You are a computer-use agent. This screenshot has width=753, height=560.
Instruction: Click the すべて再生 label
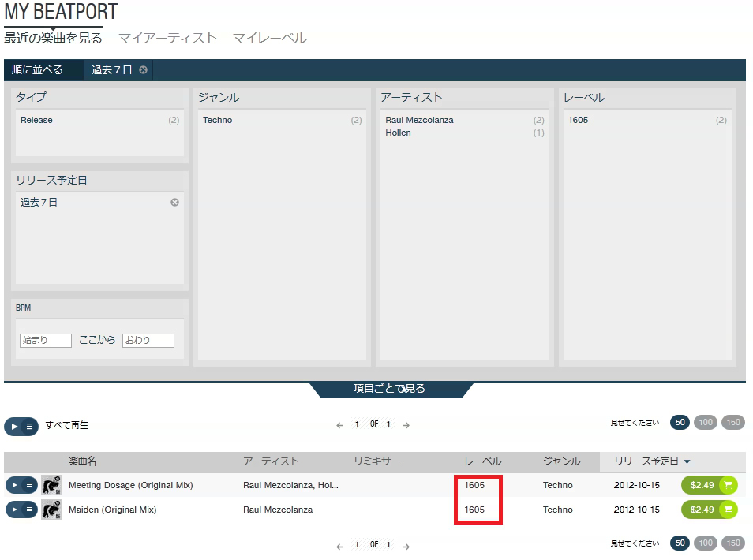[x=67, y=425]
